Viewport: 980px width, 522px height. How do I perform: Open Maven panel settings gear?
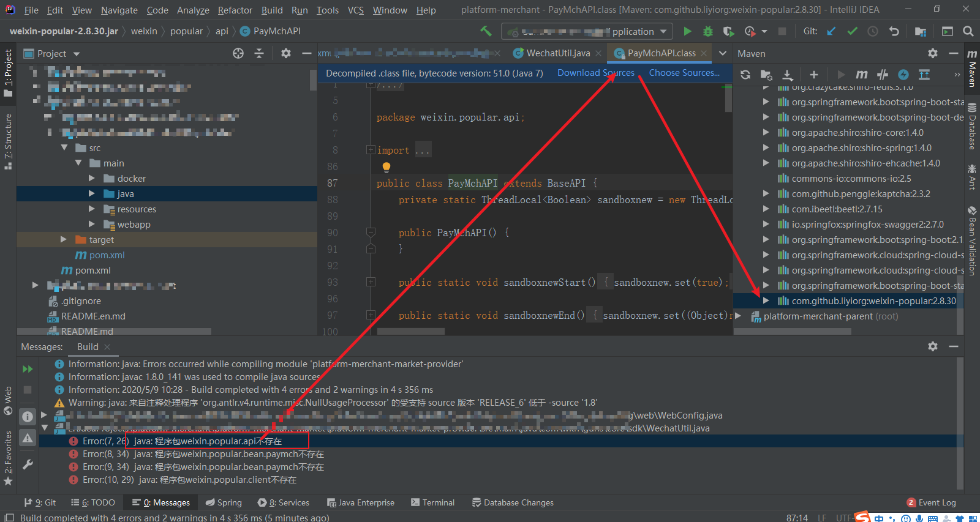(x=933, y=54)
